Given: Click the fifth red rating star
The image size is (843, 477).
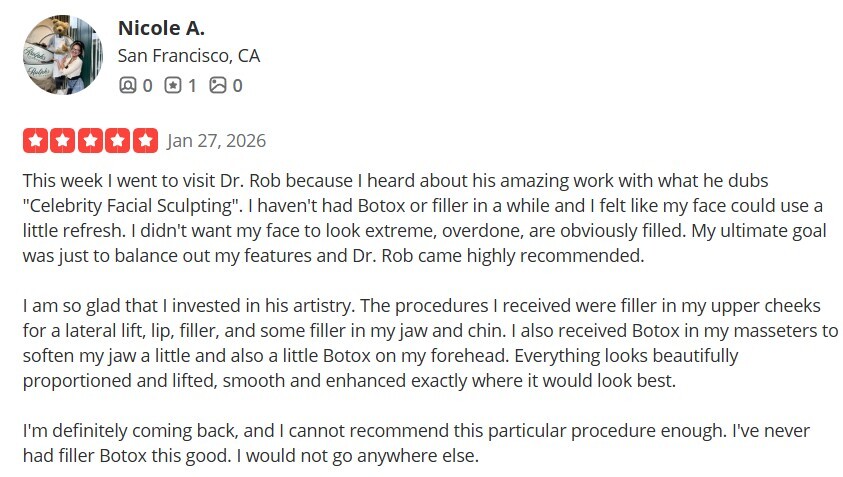Looking at the screenshot, I should click(145, 140).
